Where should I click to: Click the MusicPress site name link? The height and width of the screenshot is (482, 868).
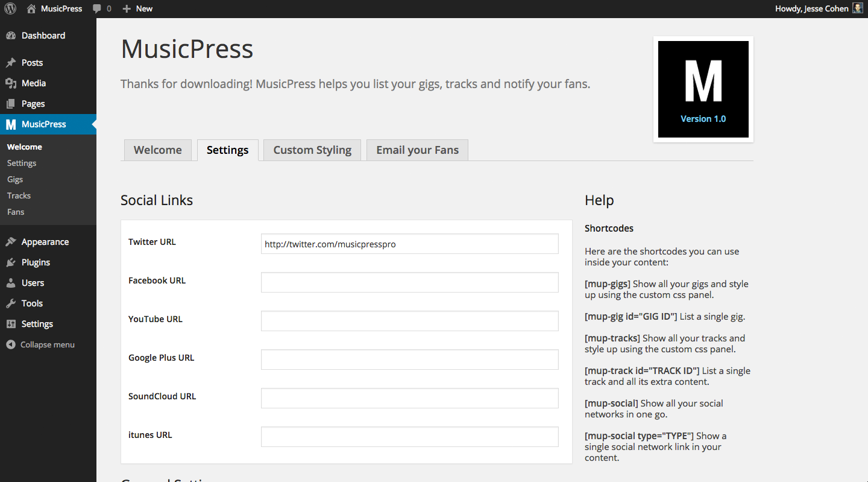(x=61, y=8)
